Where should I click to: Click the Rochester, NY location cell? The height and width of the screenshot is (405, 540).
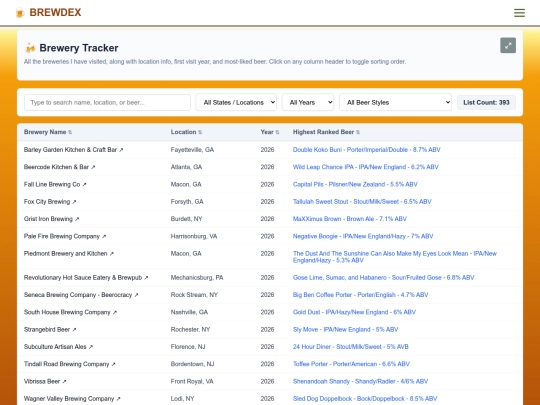pos(190,330)
